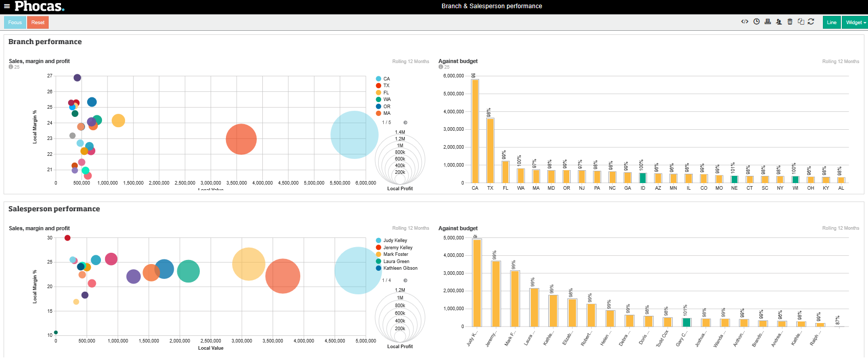
Task: Toggle TX series in branch legend
Action: 386,86
